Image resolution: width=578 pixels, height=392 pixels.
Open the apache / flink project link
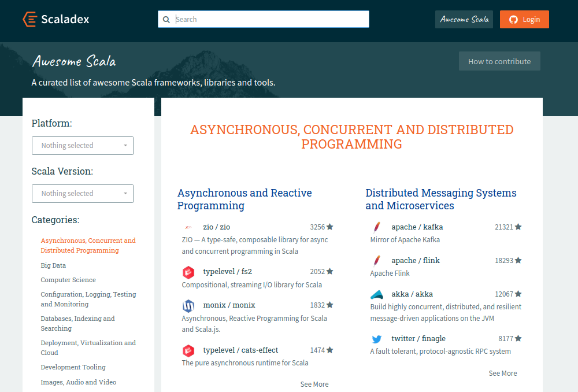pyautogui.click(x=416, y=261)
